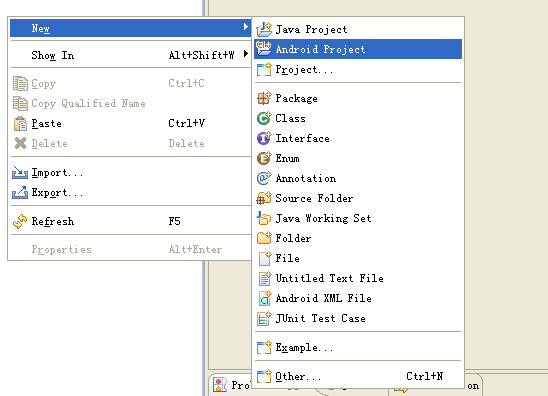This screenshot has height=396, width=548.
Task: Select JUnit Test Case entry
Action: [x=358, y=318]
